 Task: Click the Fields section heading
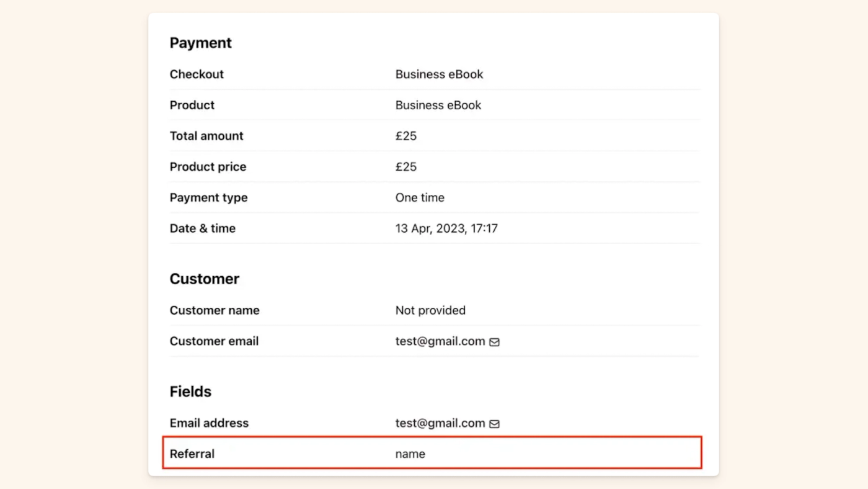[x=190, y=392]
